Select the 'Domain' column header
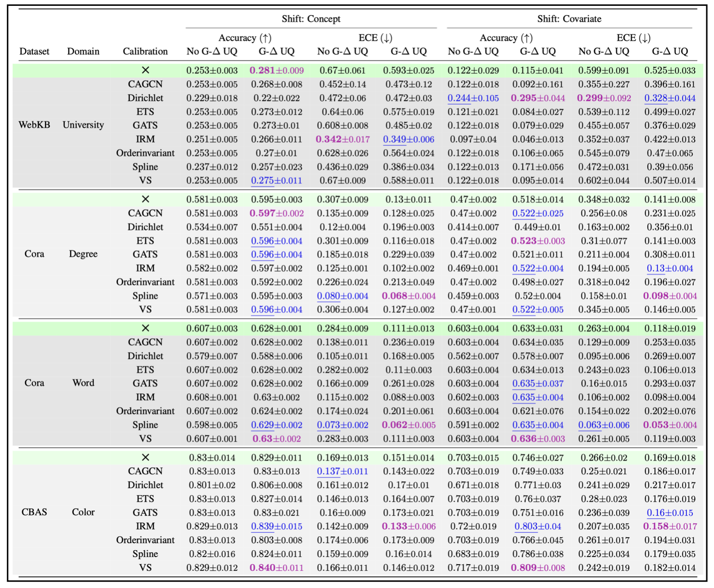Screen dimensions: 714x588 tap(83, 51)
